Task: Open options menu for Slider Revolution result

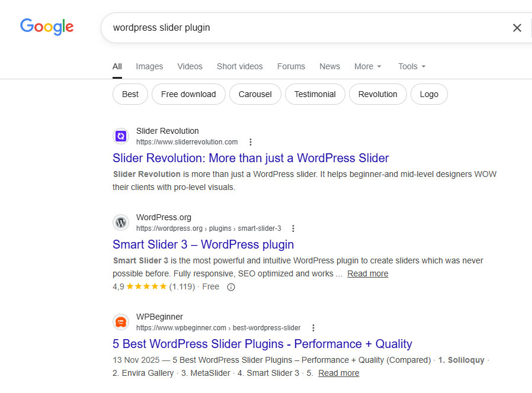Action: pyautogui.click(x=251, y=142)
